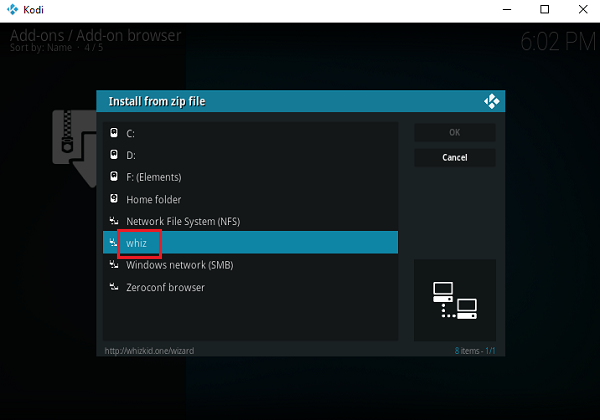Choose the F: (Elements) drive

pos(250,177)
